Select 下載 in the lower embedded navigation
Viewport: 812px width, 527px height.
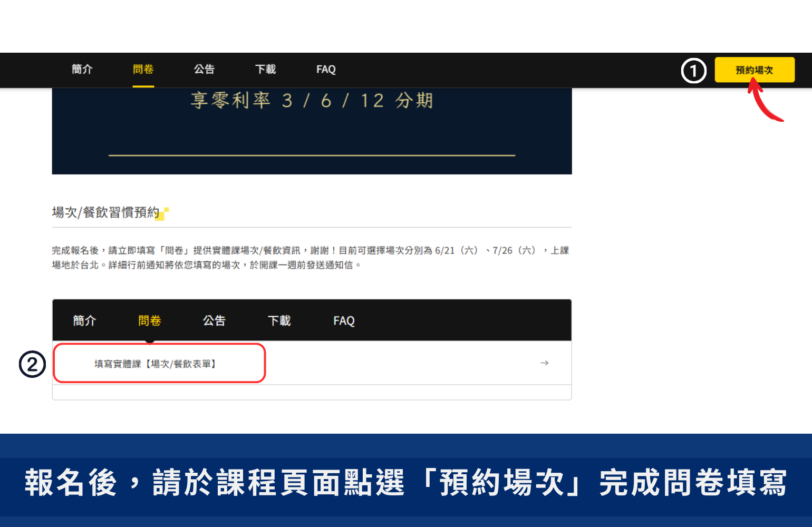[279, 320]
